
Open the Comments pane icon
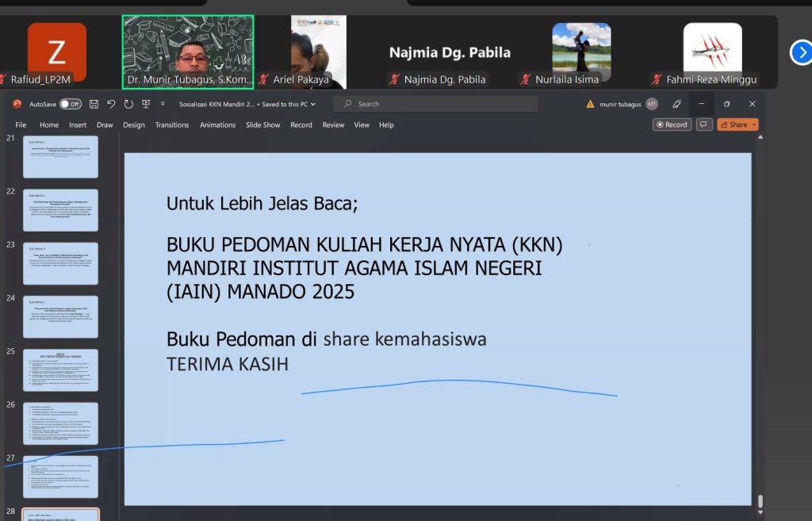click(x=703, y=125)
